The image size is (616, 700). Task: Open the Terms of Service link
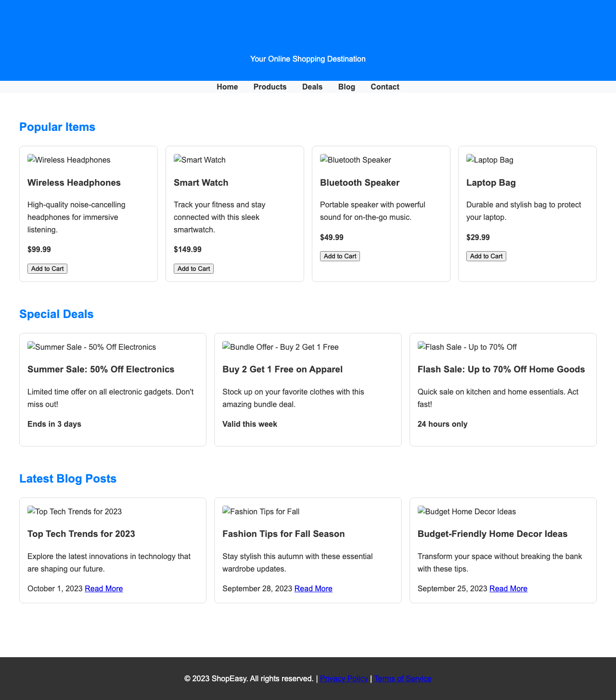click(x=402, y=678)
